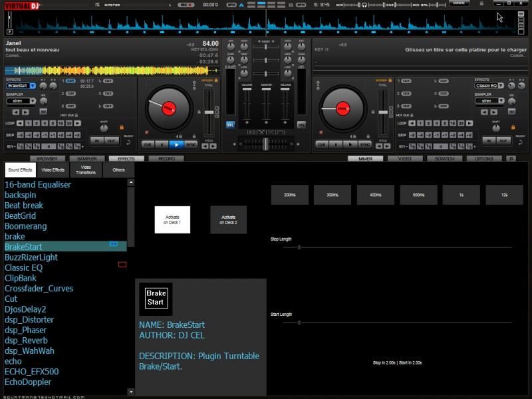
Task: Toggle the left PFL headphone cue button
Action: pyautogui.click(x=231, y=124)
